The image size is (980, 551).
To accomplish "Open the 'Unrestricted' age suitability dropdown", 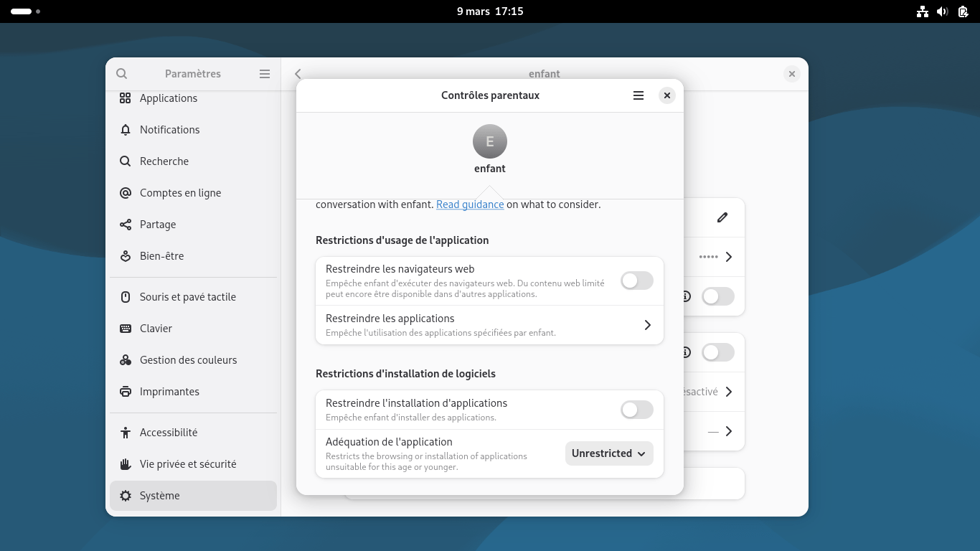I will point(609,453).
